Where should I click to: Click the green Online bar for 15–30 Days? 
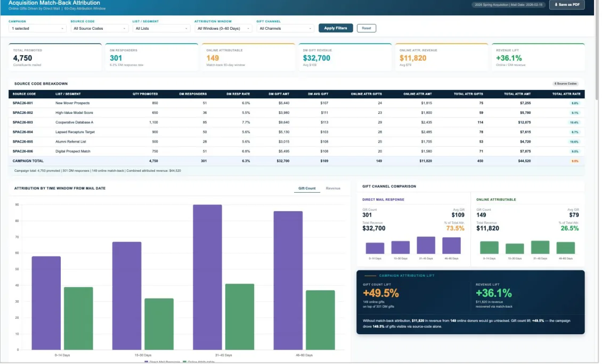(159, 324)
